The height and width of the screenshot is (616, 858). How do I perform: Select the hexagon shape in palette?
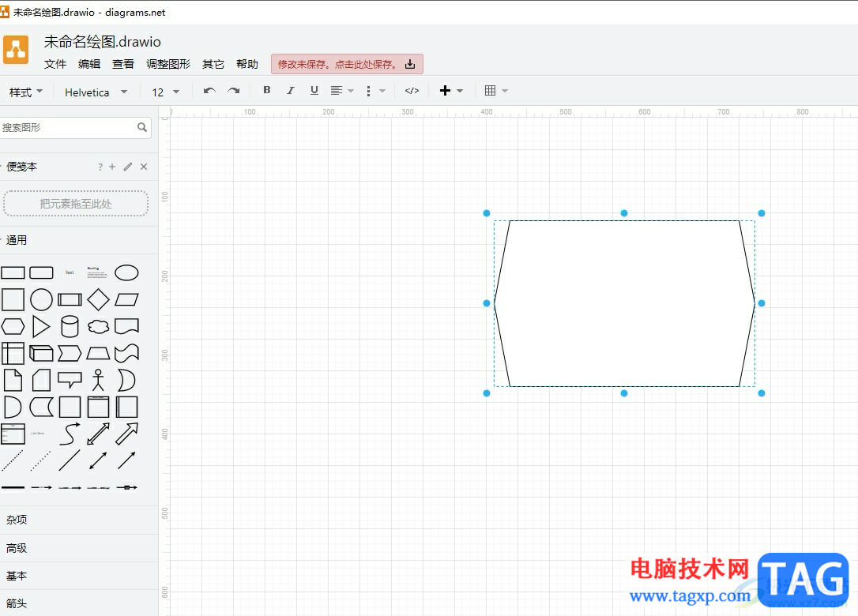point(13,327)
